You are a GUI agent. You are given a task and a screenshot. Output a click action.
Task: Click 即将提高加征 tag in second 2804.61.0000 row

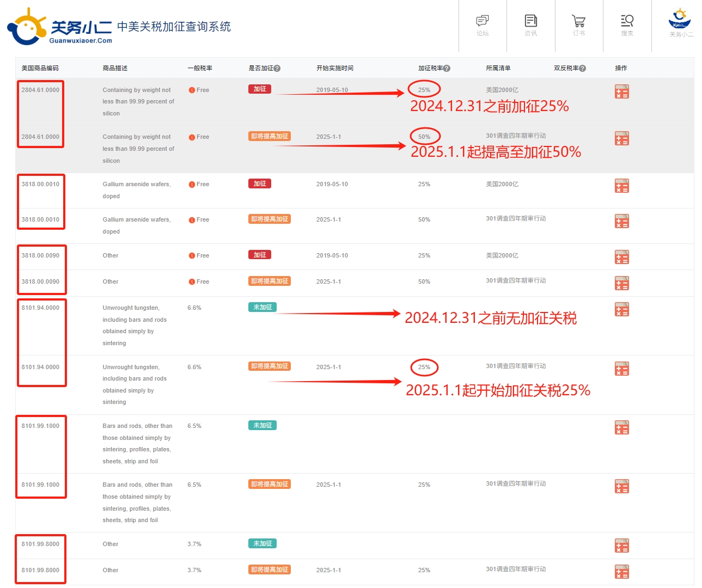270,136
